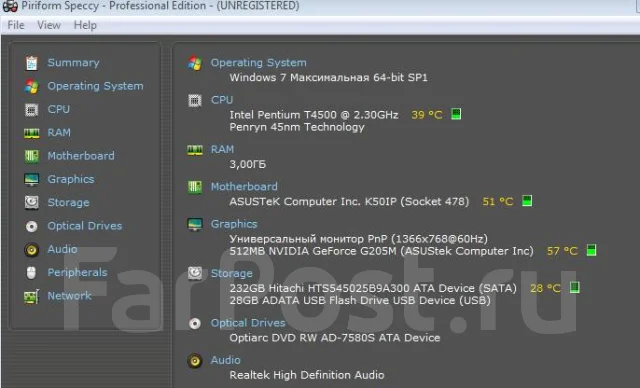The image size is (640, 388).
Task: Click the green CPU temperature indicator beside 39 °C
Action: tap(456, 114)
